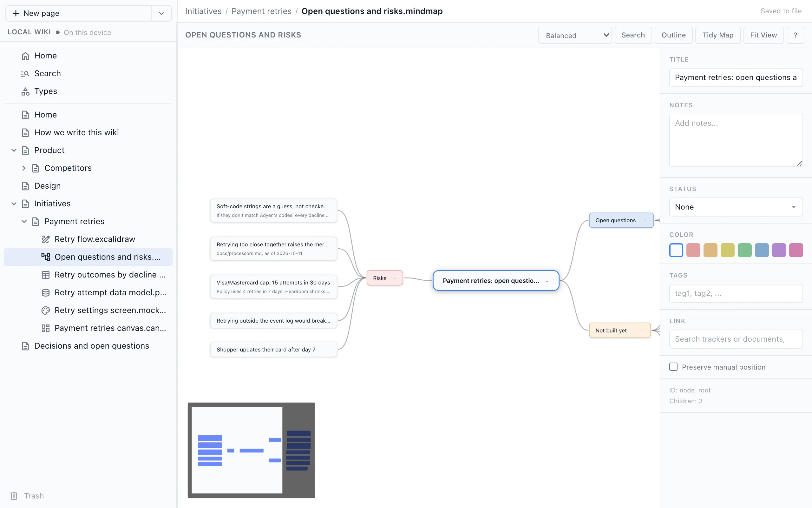Open the New page dropdown arrow
Screen dimensions: 812x508
coord(161,13)
